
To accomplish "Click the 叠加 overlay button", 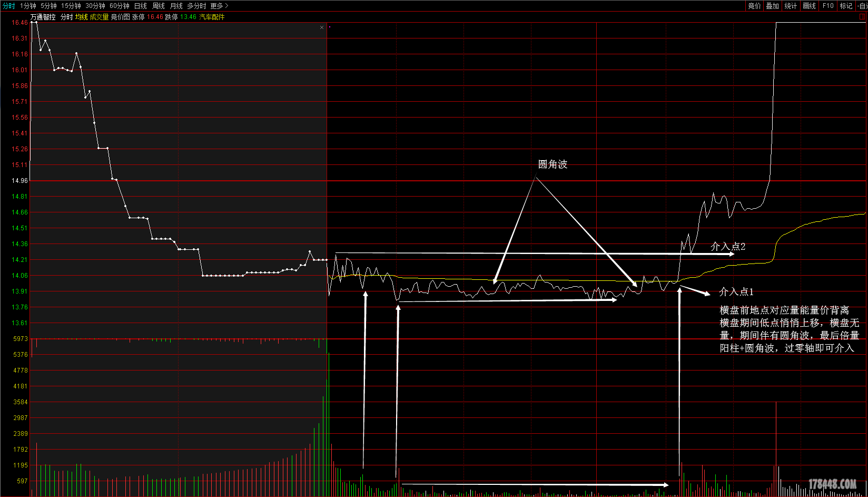I will click(772, 6).
